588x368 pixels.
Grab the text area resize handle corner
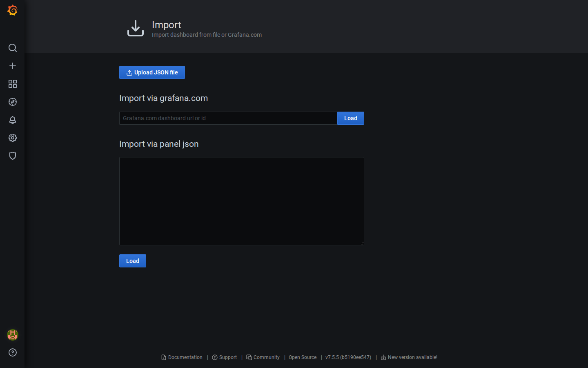[x=362, y=243]
